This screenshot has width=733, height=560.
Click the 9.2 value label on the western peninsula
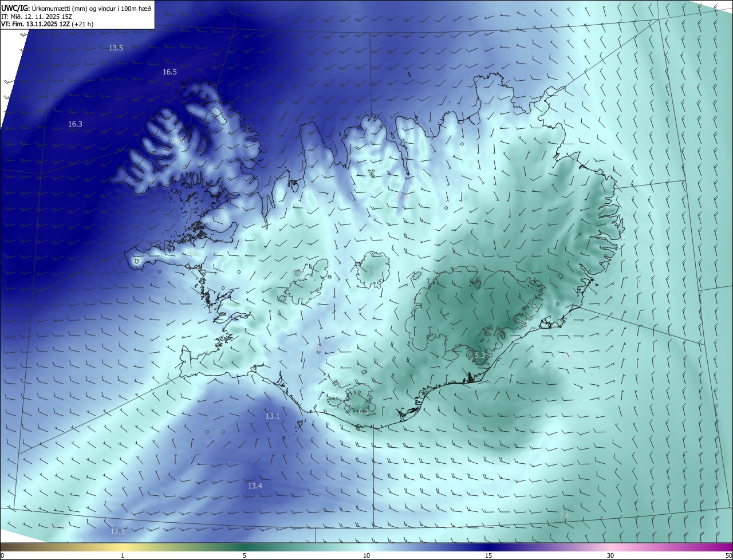point(192,253)
